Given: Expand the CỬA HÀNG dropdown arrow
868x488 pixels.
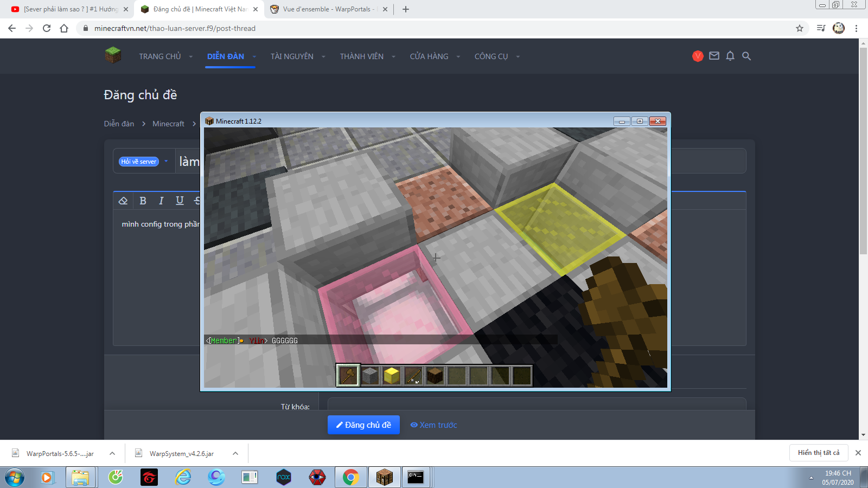Looking at the screenshot, I should pos(458,56).
